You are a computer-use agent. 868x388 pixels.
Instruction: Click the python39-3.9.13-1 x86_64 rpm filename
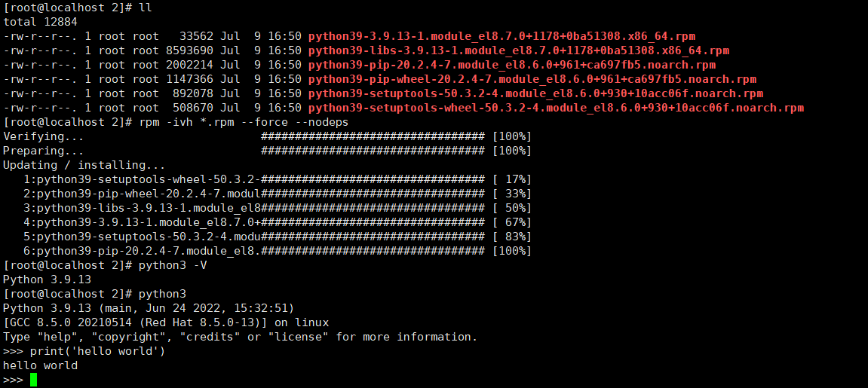tap(501, 36)
